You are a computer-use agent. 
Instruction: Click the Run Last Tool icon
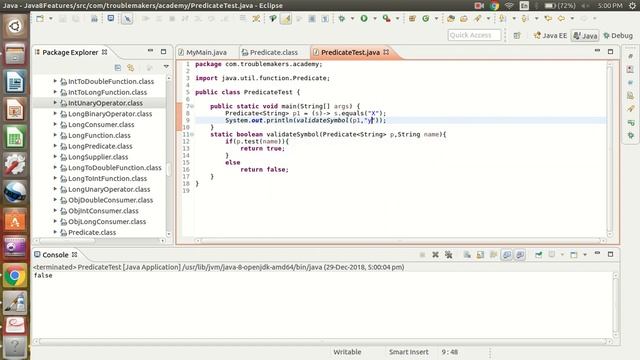(386, 19)
